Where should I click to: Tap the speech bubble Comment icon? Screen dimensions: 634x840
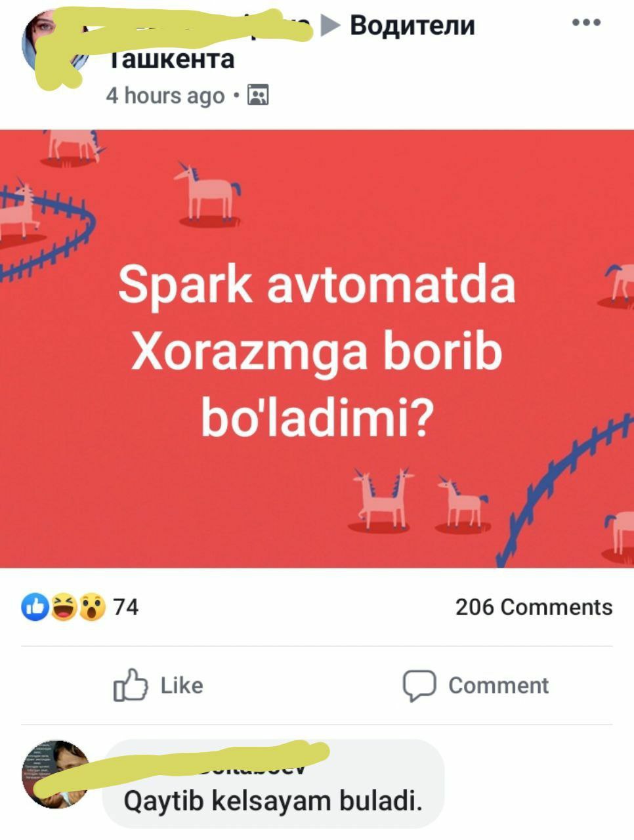(419, 686)
